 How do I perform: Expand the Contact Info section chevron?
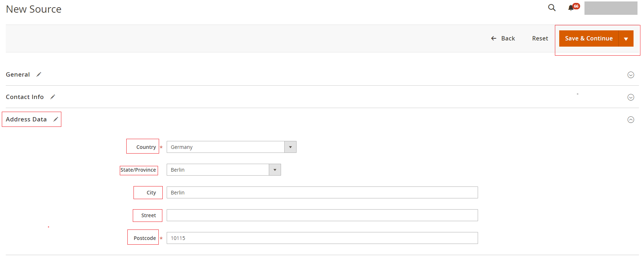tap(631, 97)
